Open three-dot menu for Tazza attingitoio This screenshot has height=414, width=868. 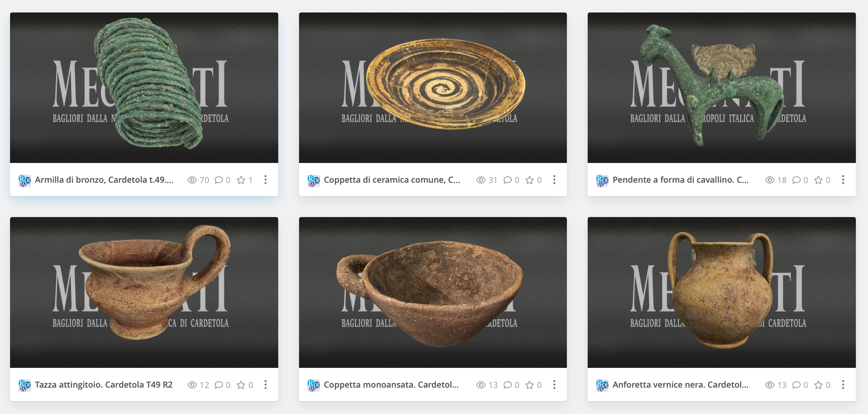pos(265,385)
